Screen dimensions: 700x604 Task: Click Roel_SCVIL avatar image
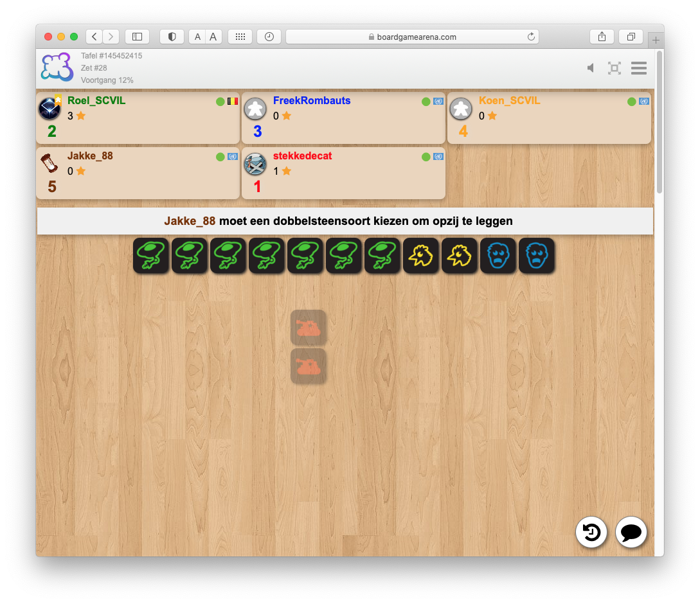pyautogui.click(x=49, y=109)
